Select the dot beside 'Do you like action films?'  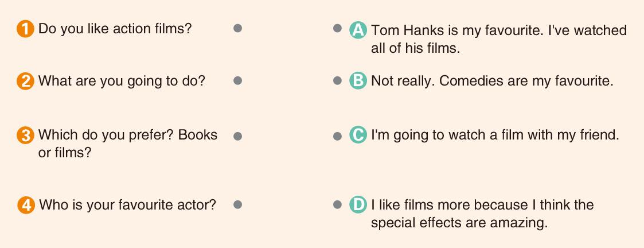click(237, 28)
